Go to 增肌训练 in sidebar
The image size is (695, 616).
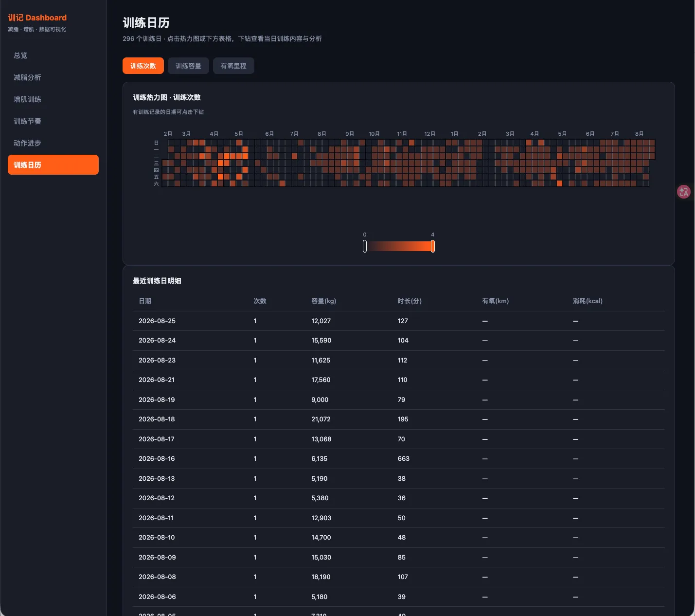(53, 99)
